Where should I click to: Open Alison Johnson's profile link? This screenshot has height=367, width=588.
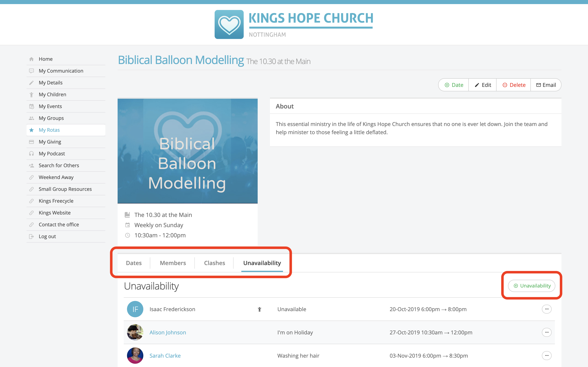click(x=168, y=332)
